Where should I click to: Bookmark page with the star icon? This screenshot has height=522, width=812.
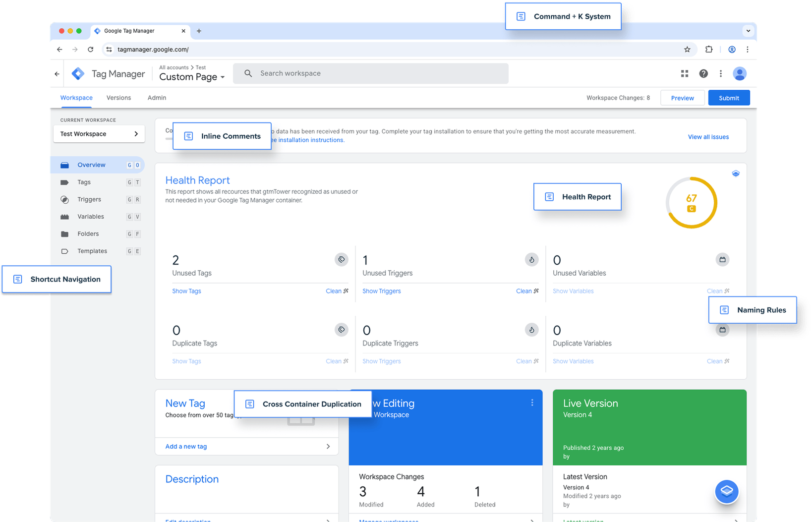coord(687,50)
